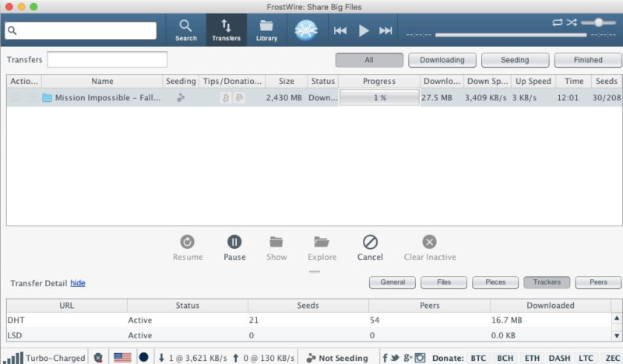Open FrostWire Twitter page icon
The width and height of the screenshot is (623, 364).
[x=395, y=358]
